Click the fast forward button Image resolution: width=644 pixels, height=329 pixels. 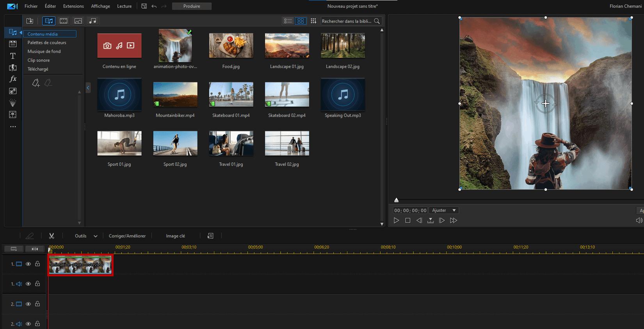[454, 221]
